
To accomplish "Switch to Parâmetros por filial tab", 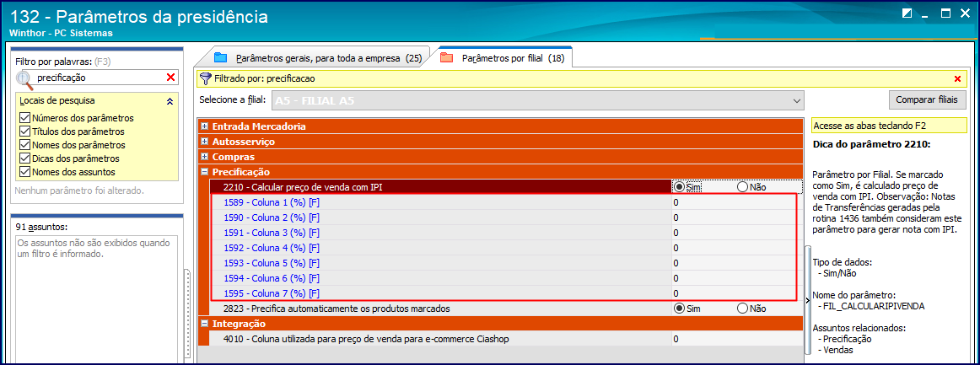I will click(504, 58).
